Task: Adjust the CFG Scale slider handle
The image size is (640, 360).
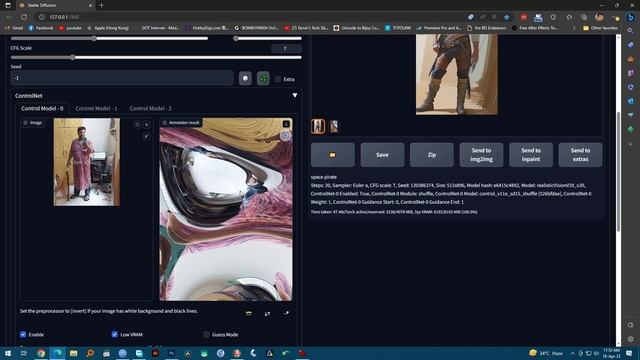Action: [73, 58]
